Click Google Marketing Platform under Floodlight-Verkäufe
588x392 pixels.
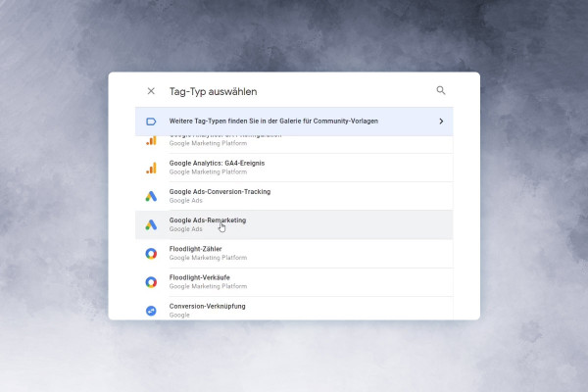point(208,286)
